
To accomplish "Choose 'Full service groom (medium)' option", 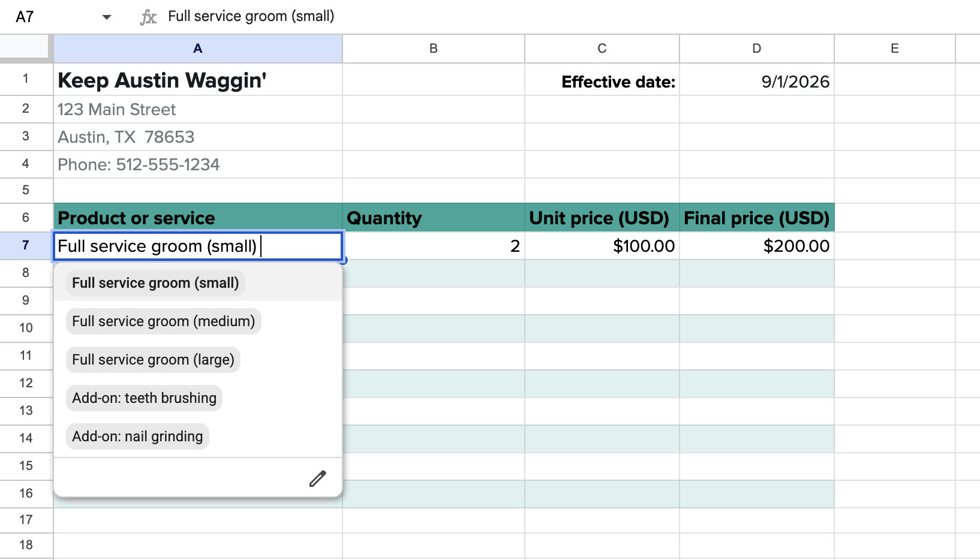I will click(163, 321).
